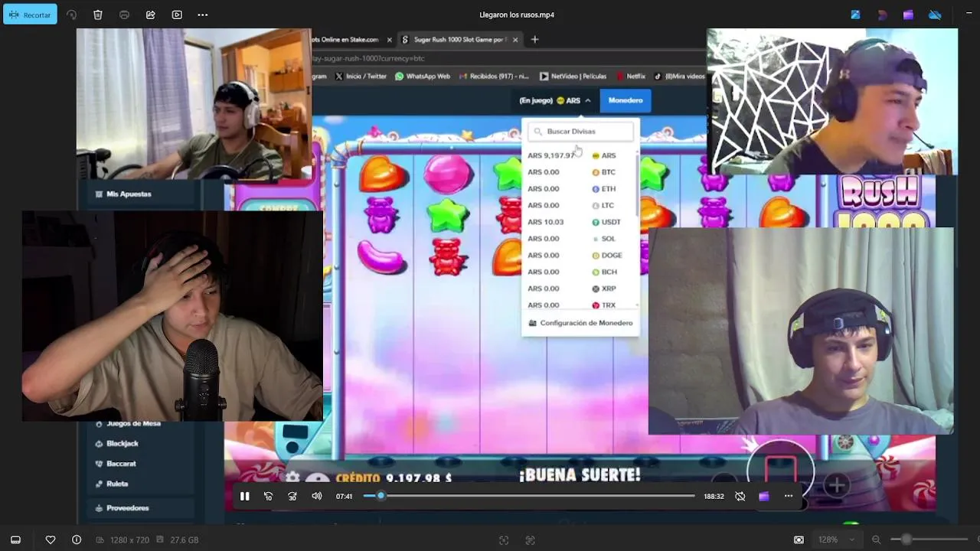The height and width of the screenshot is (551, 980).
Task: Skip forward 30 seconds
Action: [x=292, y=496]
